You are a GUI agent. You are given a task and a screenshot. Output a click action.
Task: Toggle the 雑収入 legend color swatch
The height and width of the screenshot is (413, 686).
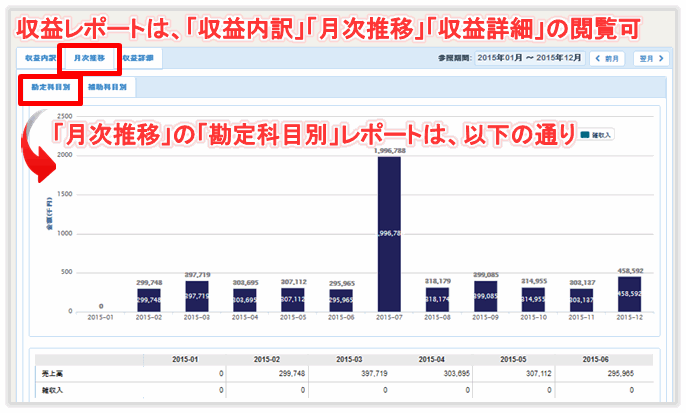pyautogui.click(x=584, y=132)
